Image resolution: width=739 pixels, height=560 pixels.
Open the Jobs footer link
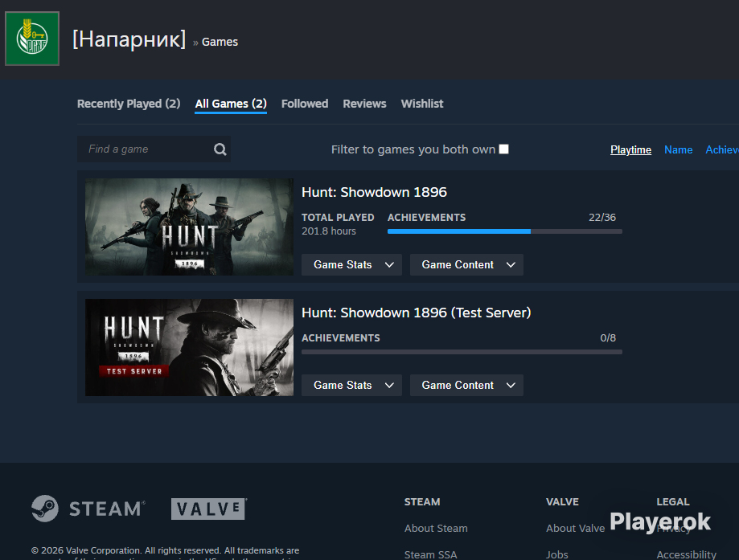click(x=557, y=554)
